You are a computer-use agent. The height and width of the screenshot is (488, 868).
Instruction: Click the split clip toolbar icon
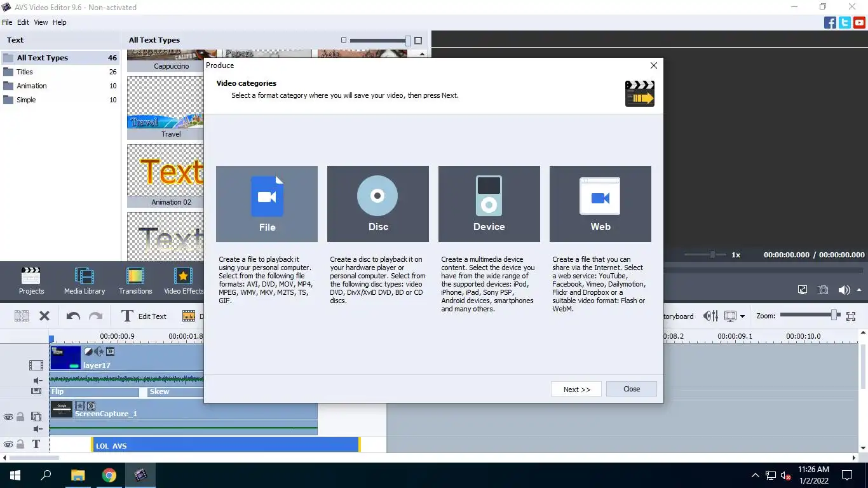22,316
